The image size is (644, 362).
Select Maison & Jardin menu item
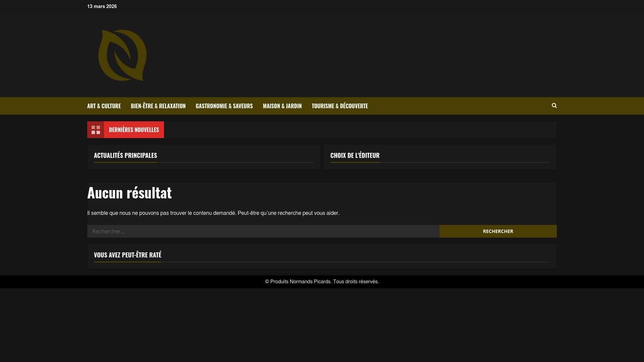coord(282,106)
